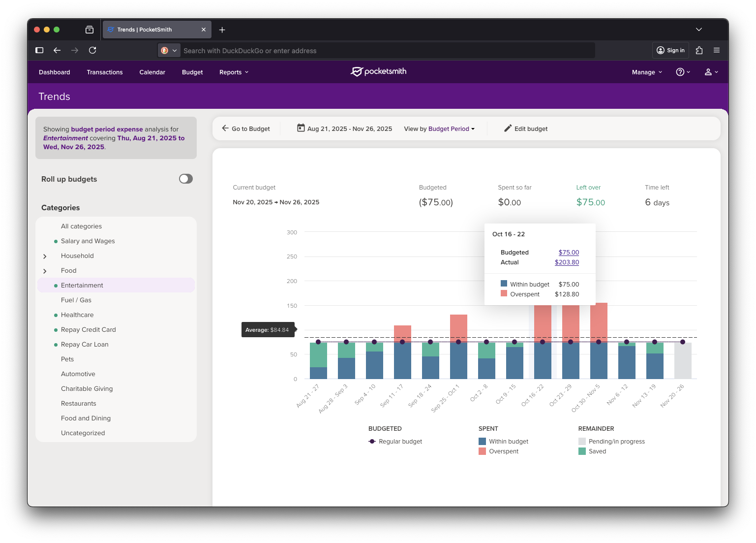Open the Reports menu
This screenshot has height=543, width=756.
pos(234,72)
